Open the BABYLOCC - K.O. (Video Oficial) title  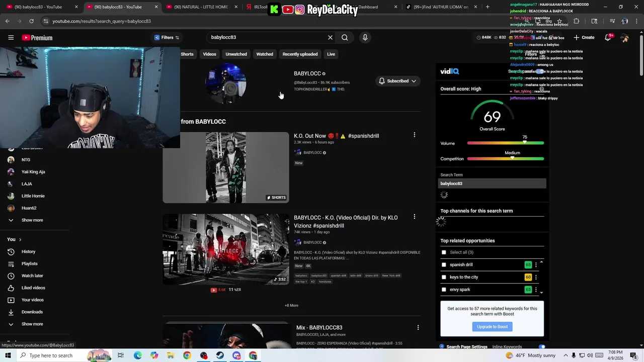pos(346,221)
